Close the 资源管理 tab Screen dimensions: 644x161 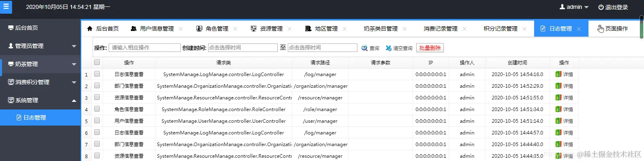click(289, 29)
